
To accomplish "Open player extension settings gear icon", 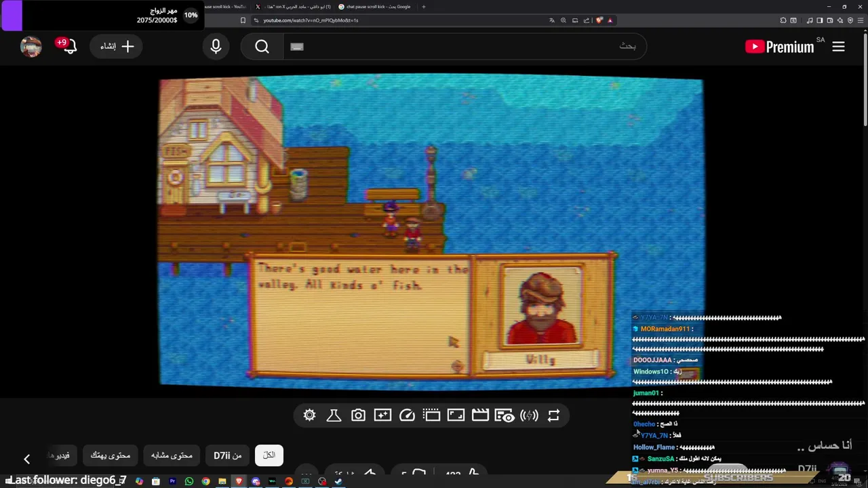I will (x=309, y=415).
